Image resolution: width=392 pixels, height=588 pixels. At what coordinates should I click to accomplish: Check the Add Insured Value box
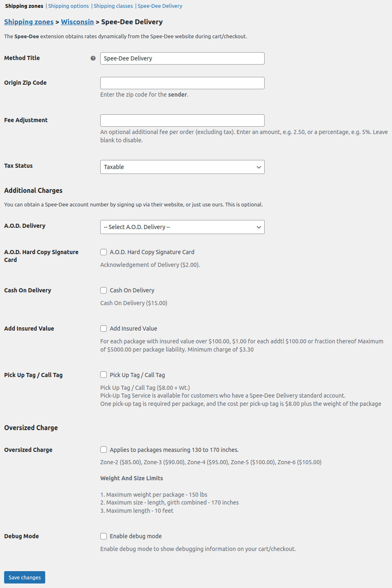click(104, 328)
